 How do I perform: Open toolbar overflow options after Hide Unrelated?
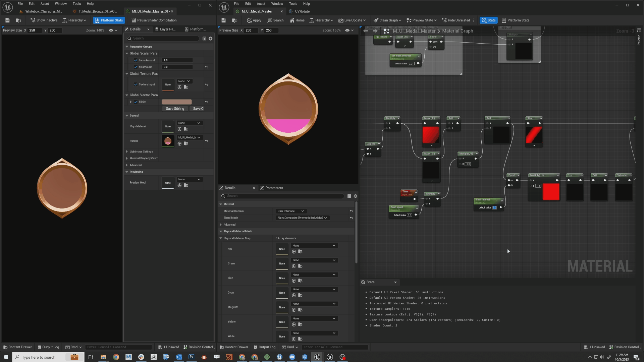point(474,20)
